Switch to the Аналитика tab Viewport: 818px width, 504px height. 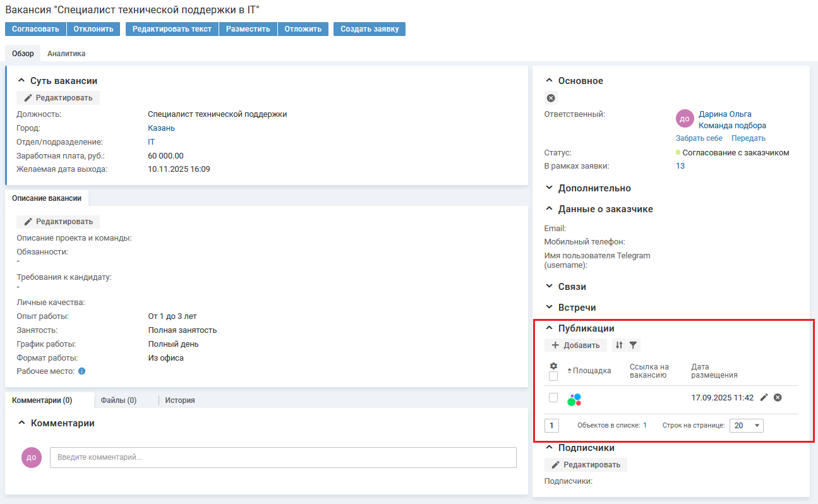pos(66,54)
